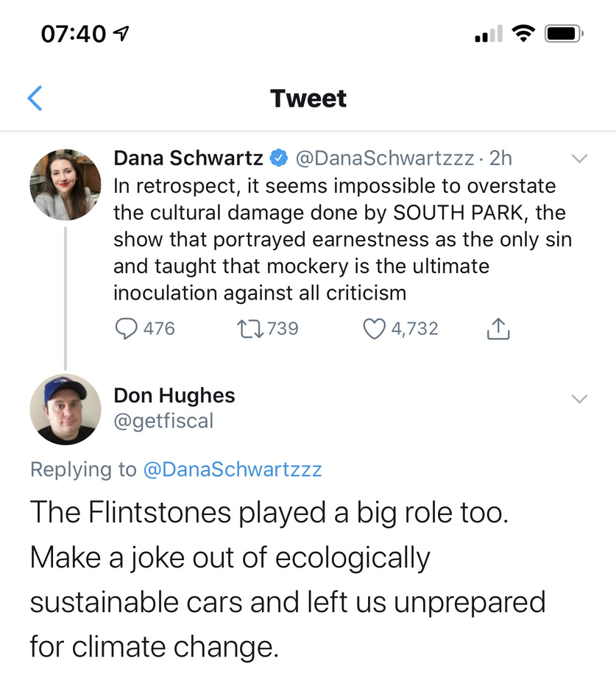Screen dimensions: 616x691
Task: Share Dana Schwartz's tweet
Action: coord(498,329)
